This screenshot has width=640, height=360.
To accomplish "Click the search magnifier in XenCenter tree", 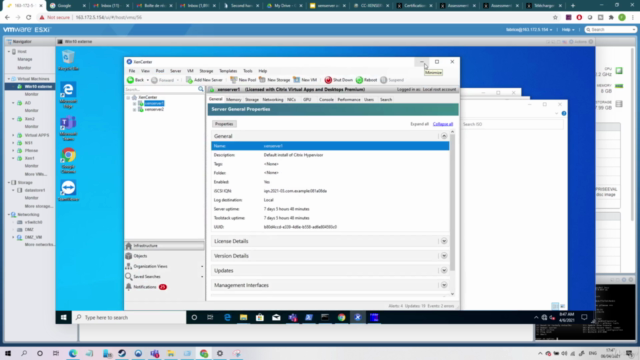I will pos(201,89).
